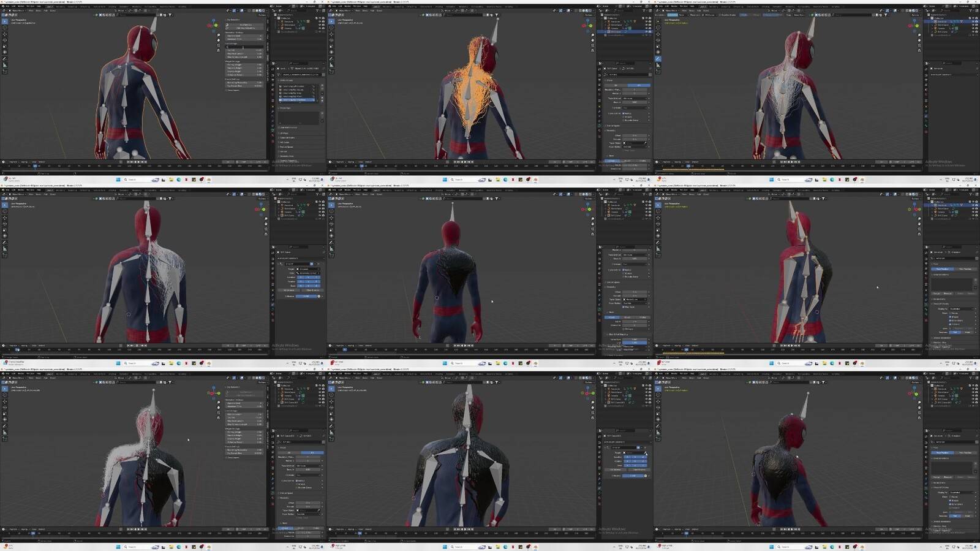This screenshot has height=551, width=980.
Task: Open viewport View menu in top-center window header
Action: (x=358, y=10)
